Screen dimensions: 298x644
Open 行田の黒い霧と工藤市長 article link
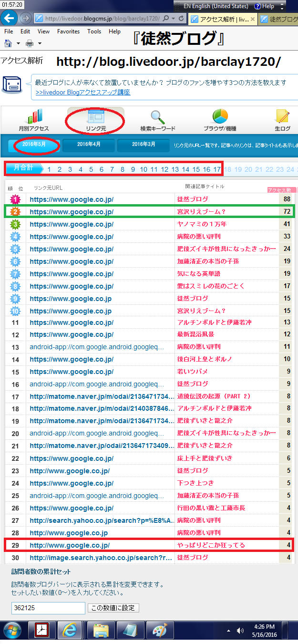coord(211,508)
